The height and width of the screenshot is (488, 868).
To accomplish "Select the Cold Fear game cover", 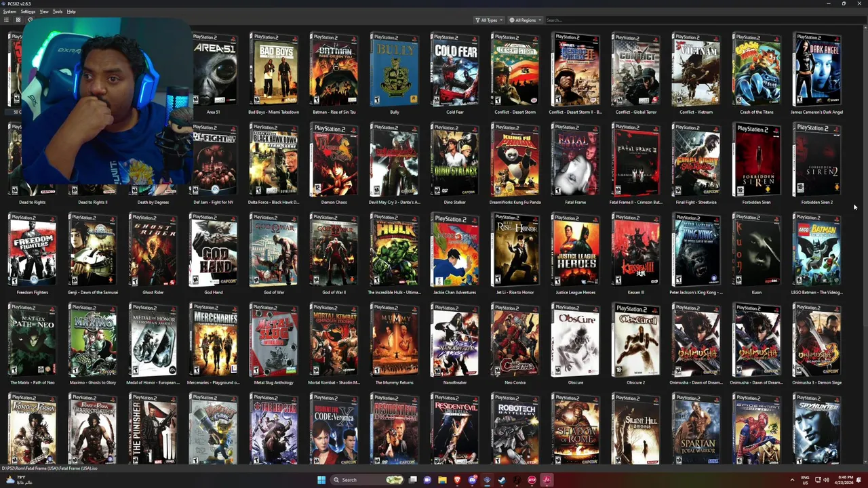I will [455, 70].
